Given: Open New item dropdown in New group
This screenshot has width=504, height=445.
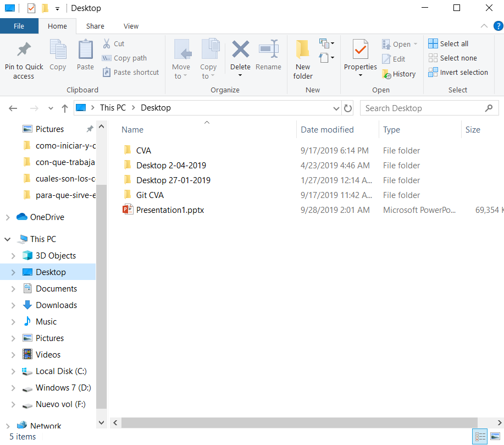Looking at the screenshot, I should [x=327, y=43].
